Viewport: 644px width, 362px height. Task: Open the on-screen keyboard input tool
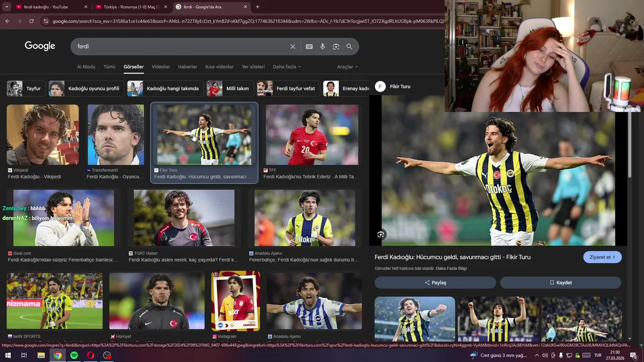coord(309,46)
